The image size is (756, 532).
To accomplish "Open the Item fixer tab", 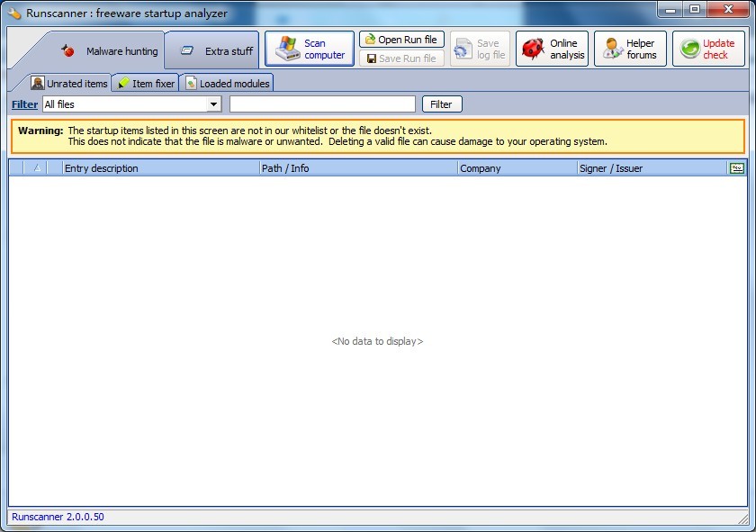I will click(146, 84).
